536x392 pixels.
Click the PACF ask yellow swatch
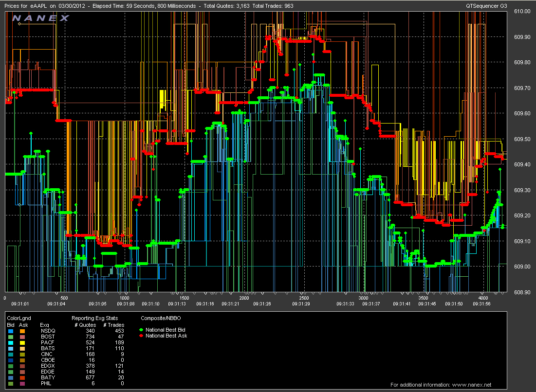point(22,342)
